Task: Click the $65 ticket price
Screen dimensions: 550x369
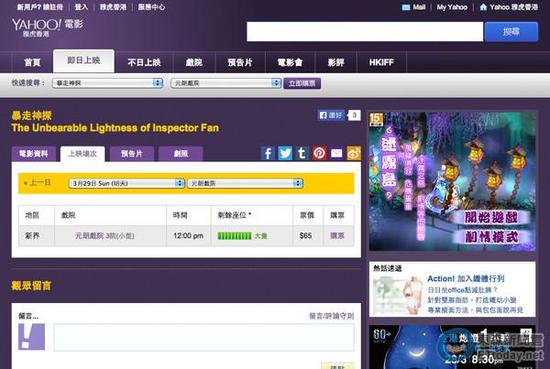Action: [306, 236]
